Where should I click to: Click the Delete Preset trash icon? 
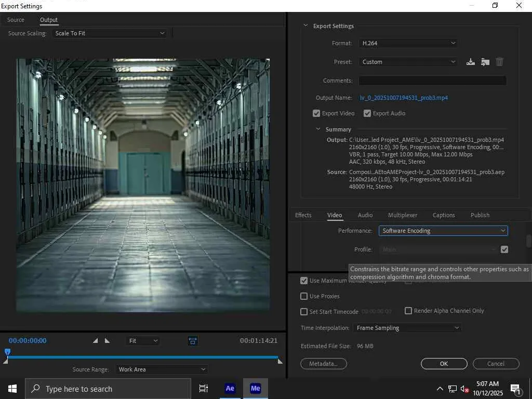[499, 62]
